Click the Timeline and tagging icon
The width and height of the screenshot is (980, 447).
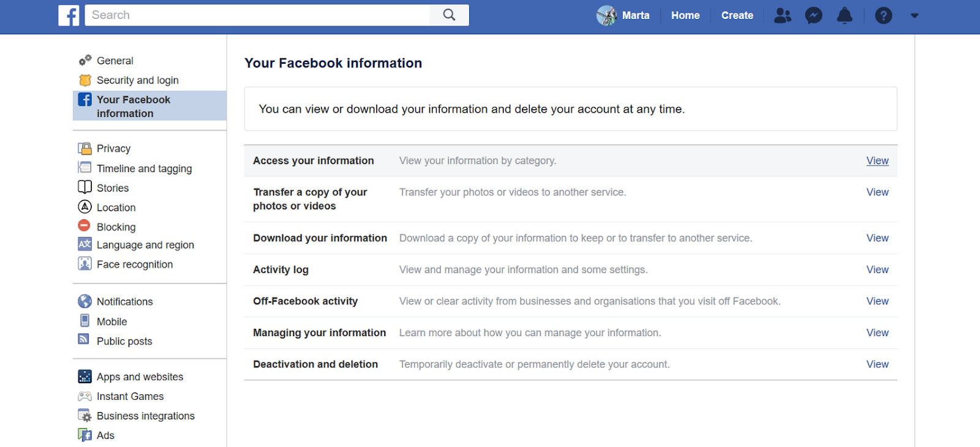click(x=85, y=167)
